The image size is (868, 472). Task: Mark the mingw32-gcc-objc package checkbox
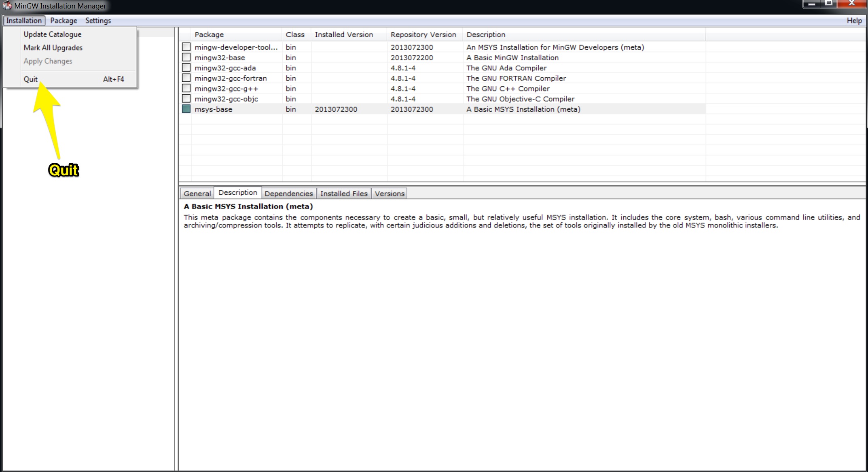pos(186,99)
